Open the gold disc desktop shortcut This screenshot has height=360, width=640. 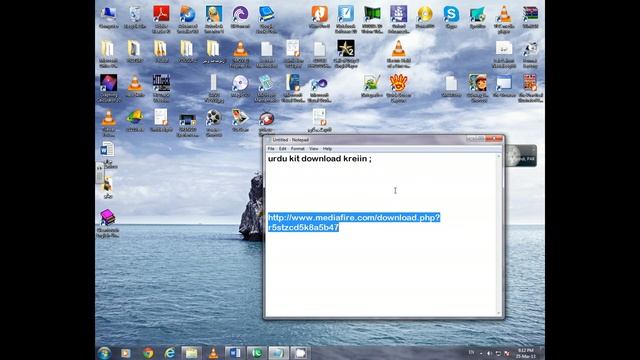(425, 17)
